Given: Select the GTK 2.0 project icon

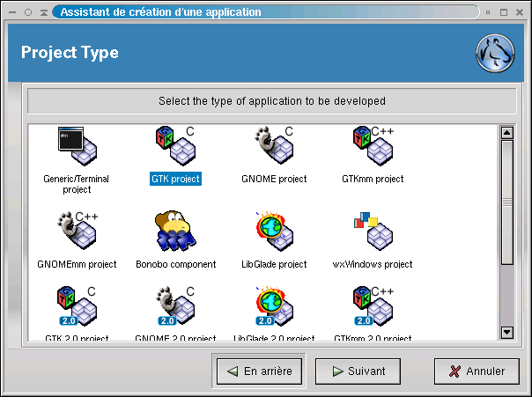Looking at the screenshot, I should pyautogui.click(x=77, y=307).
